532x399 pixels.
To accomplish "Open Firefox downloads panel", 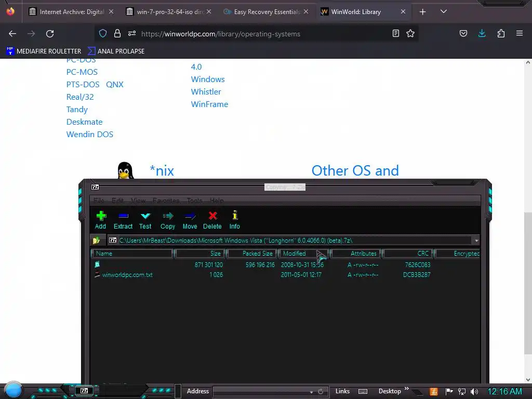I will pos(482,33).
